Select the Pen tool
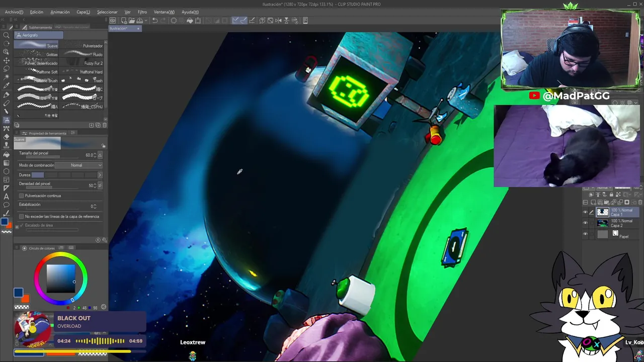The image size is (644, 362). 7,95
